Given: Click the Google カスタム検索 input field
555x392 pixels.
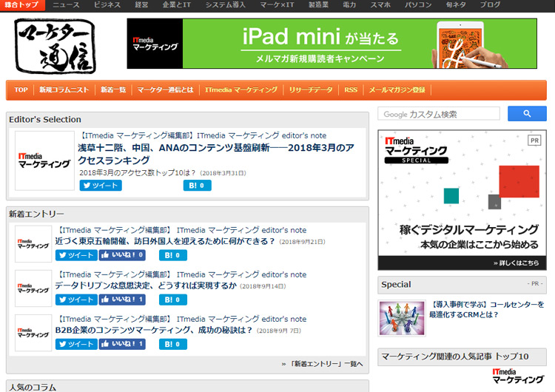Looking at the screenshot, I should point(439,114).
